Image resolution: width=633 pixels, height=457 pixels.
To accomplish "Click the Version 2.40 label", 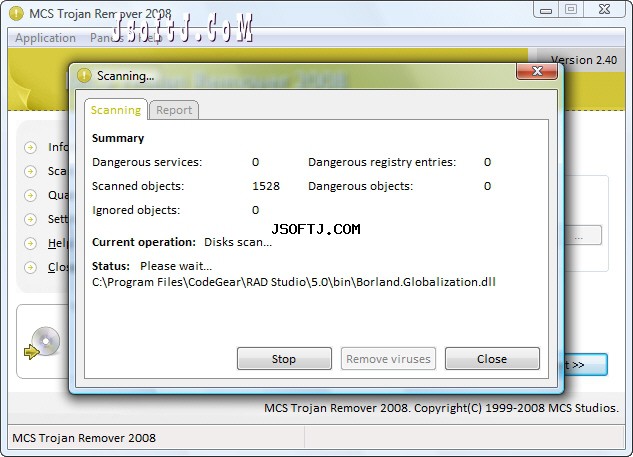I will [584, 60].
